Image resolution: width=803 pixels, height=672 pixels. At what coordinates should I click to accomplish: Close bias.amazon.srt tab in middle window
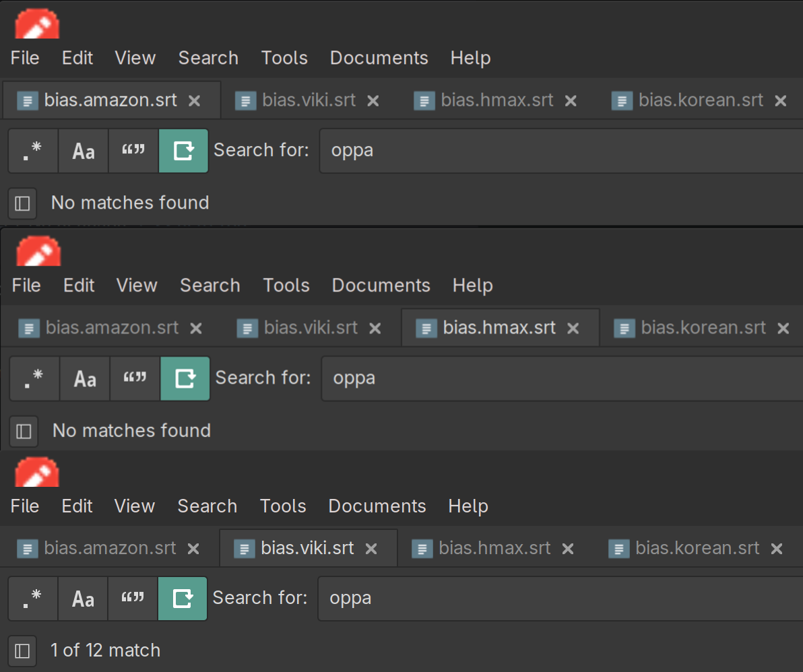point(195,328)
